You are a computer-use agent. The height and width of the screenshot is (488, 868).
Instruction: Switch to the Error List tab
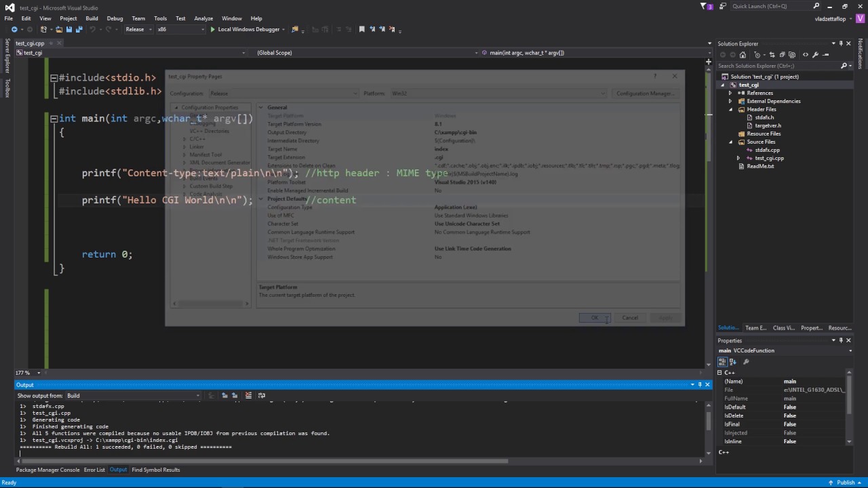[x=94, y=470]
